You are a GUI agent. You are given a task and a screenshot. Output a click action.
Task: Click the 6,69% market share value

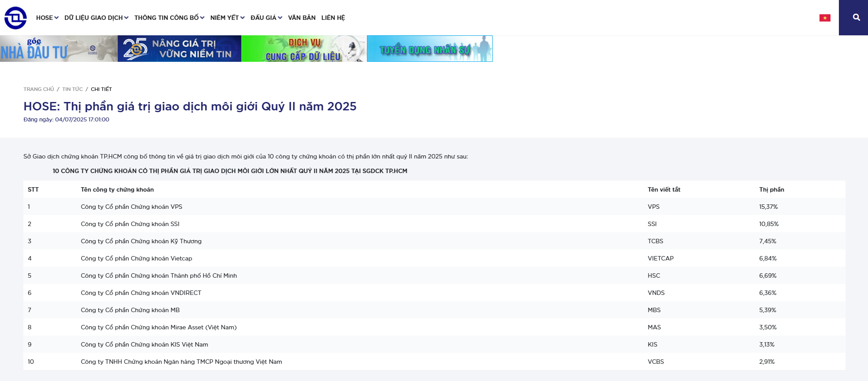pyautogui.click(x=768, y=275)
